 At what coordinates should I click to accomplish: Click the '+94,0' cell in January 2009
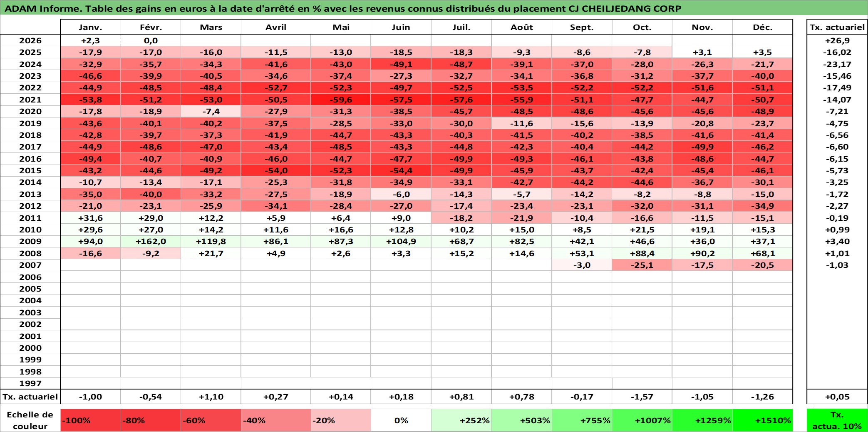(x=91, y=241)
